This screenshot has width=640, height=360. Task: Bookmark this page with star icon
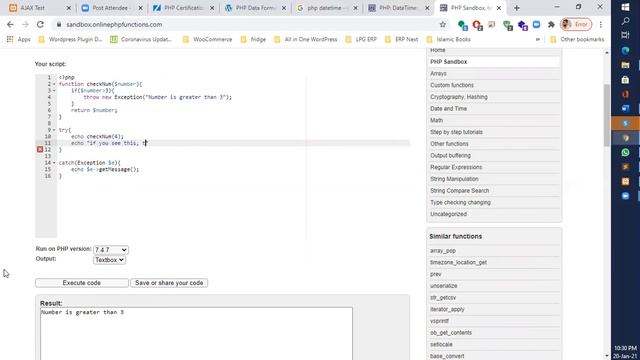pos(442,24)
